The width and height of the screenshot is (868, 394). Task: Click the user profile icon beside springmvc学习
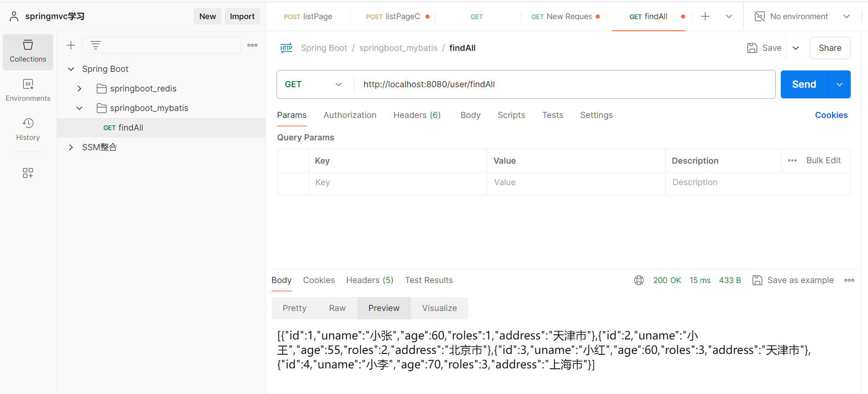14,16
